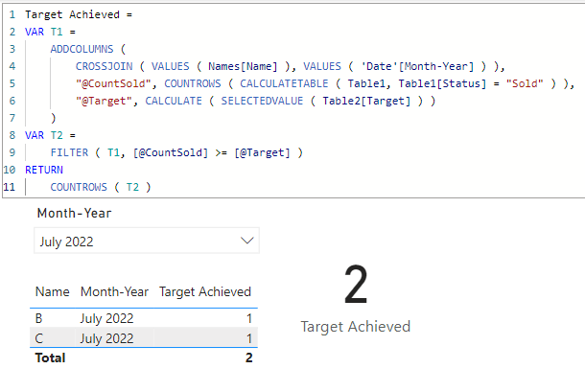Image resolution: width=585 pixels, height=392 pixels.
Task: Click SELECTEDVALUE in line 6
Action: tap(262, 101)
